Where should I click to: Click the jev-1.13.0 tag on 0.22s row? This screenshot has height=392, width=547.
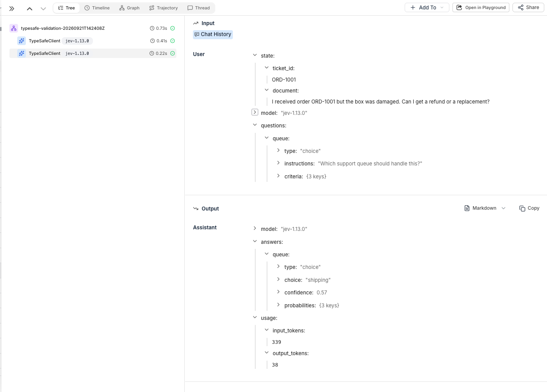[77, 53]
